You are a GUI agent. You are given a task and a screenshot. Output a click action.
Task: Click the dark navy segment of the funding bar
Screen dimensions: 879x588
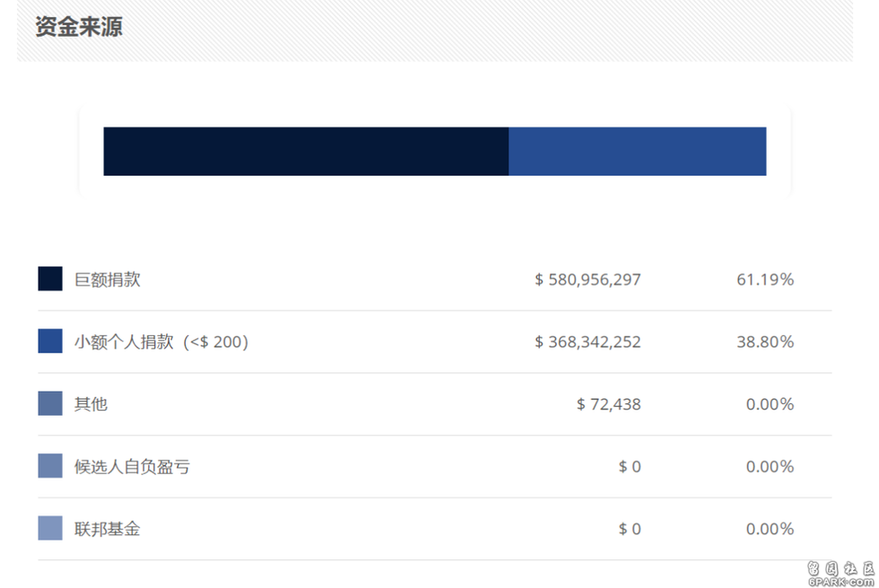306,151
